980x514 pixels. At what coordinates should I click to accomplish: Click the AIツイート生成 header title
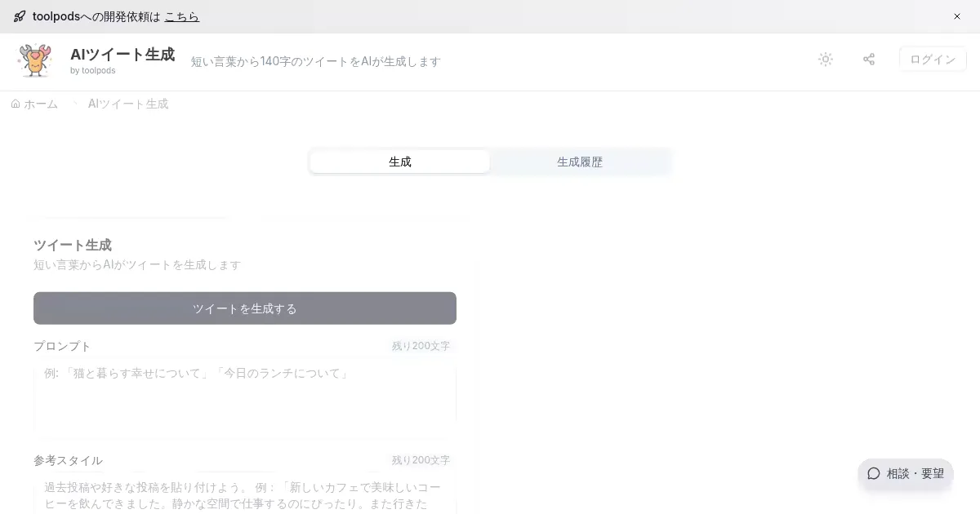122,55
